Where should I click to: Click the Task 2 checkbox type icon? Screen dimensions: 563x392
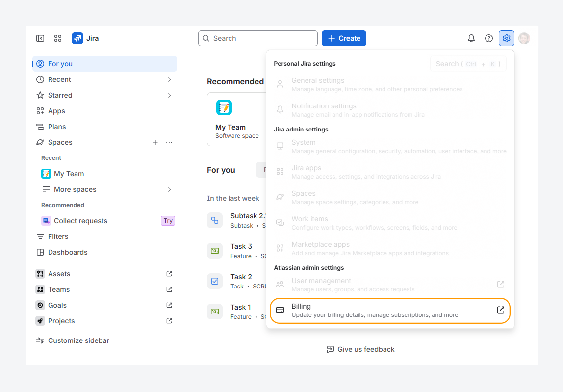tap(215, 281)
